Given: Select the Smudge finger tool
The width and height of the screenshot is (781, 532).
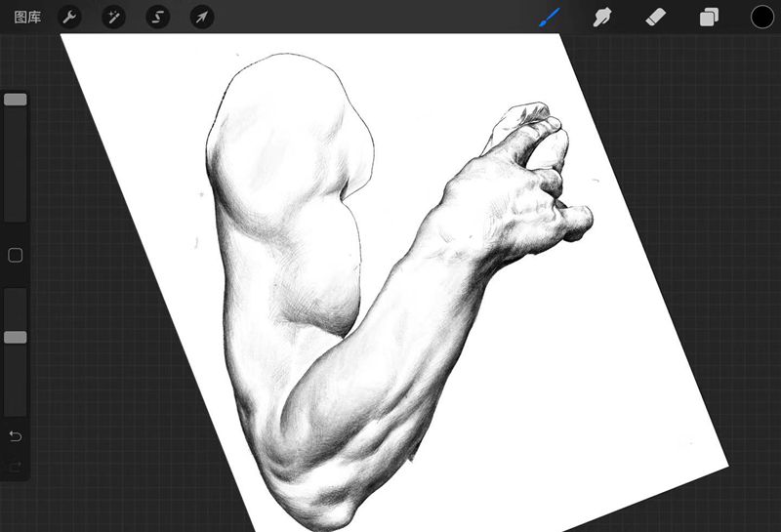Looking at the screenshot, I should 602,17.
